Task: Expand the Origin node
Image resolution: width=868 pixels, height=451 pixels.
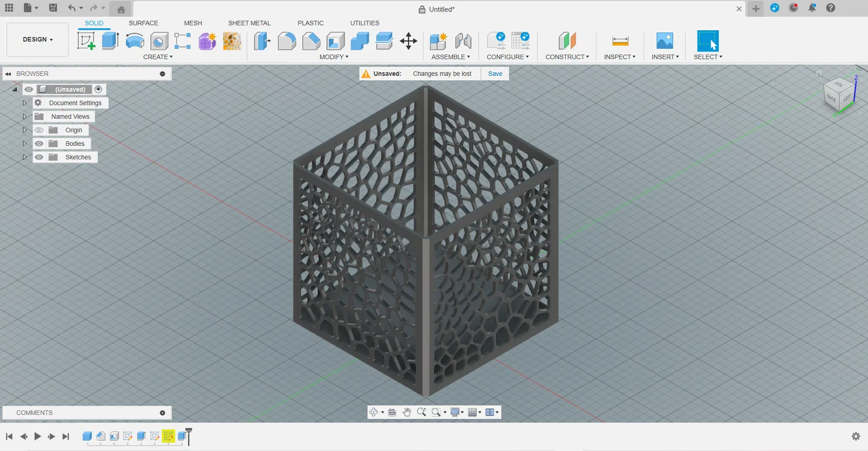Action: tap(24, 130)
